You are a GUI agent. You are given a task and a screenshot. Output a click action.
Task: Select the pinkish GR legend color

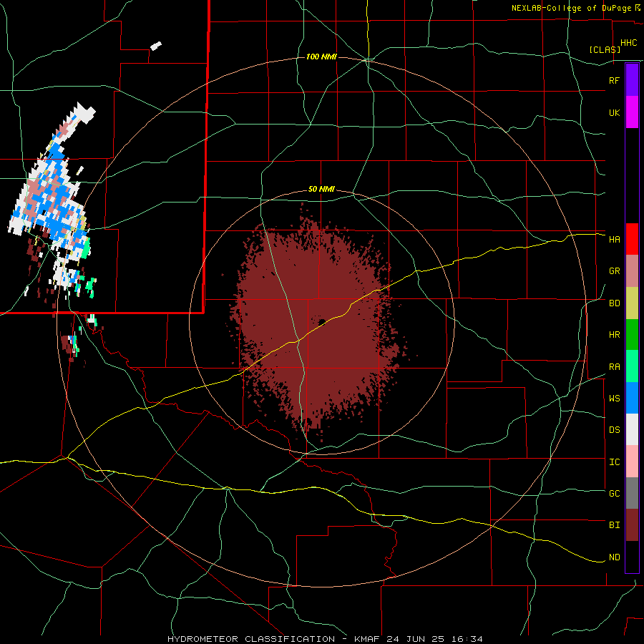pyautogui.click(x=632, y=271)
